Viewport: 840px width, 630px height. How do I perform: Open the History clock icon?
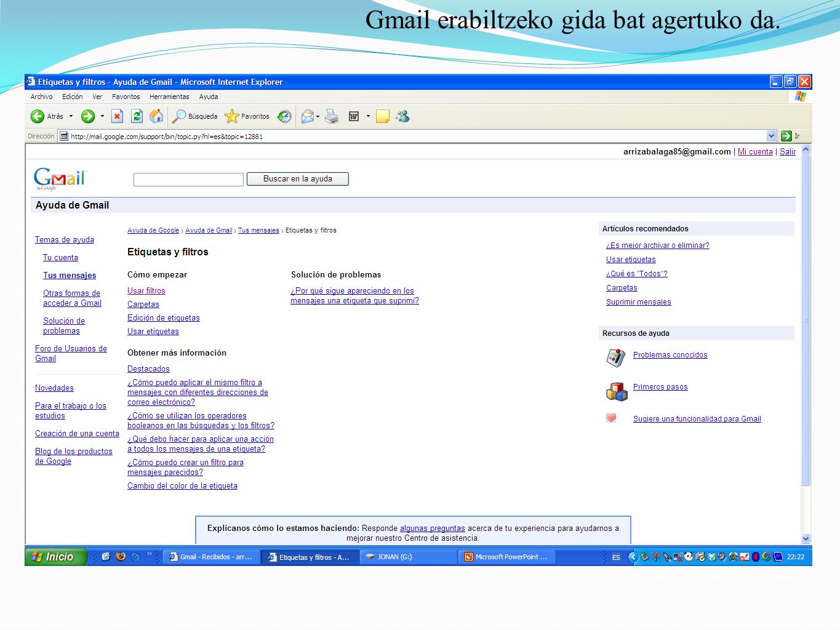[x=284, y=116]
